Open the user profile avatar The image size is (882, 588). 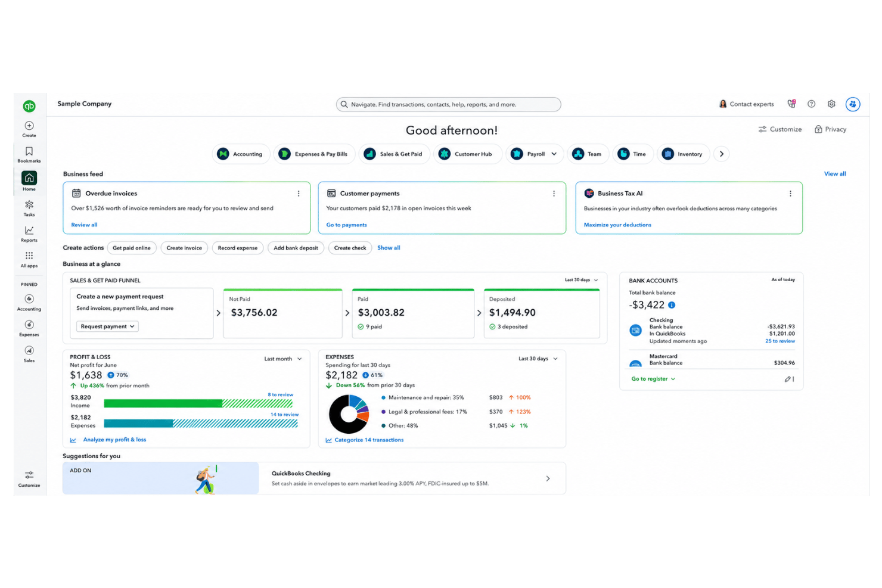point(853,104)
